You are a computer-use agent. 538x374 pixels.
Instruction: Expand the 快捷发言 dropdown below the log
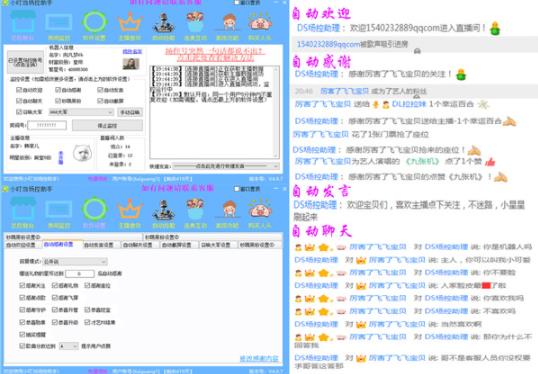(x=226, y=166)
